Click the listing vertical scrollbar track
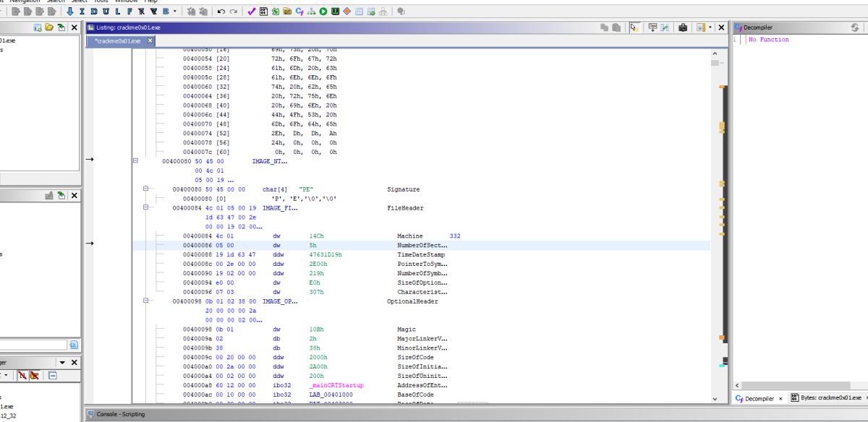The height and width of the screenshot is (422, 868). pyautogui.click(x=715, y=217)
